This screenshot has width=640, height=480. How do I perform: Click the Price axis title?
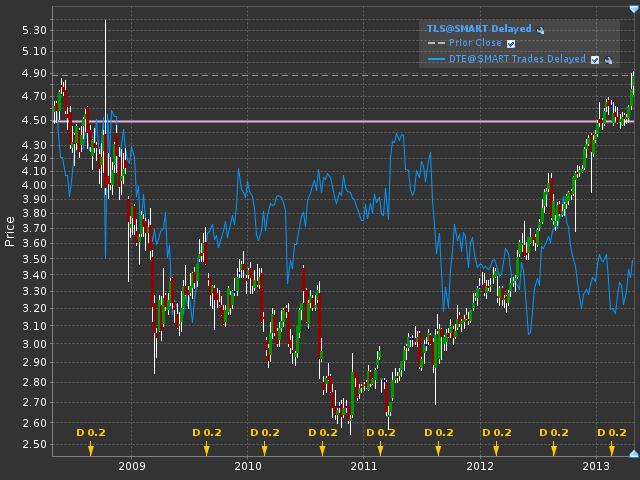coord(9,231)
